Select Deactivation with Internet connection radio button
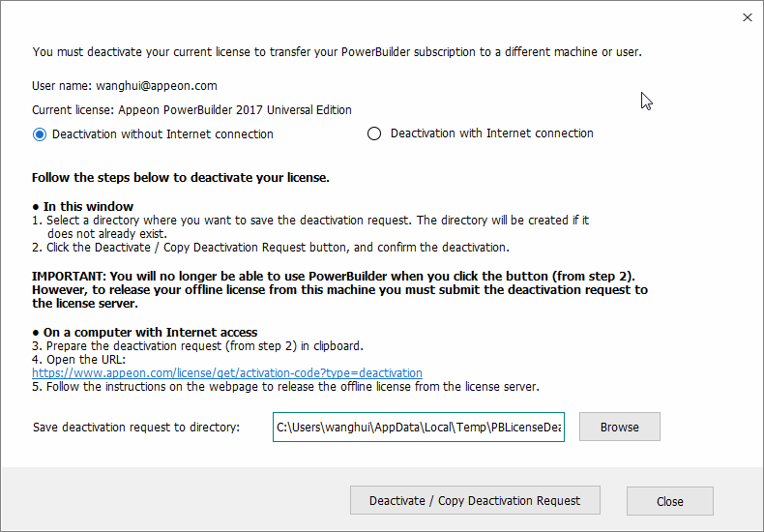764x532 pixels. click(x=374, y=133)
